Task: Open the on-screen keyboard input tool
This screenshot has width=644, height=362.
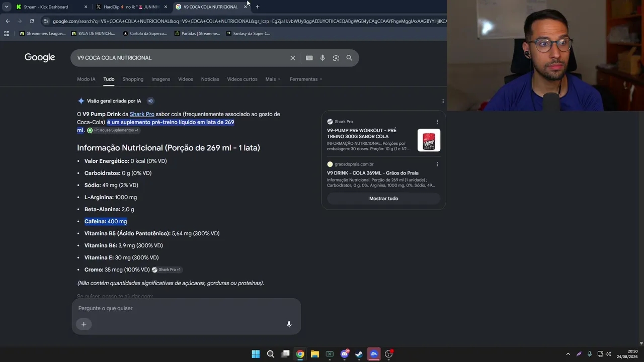Action: (x=309, y=58)
